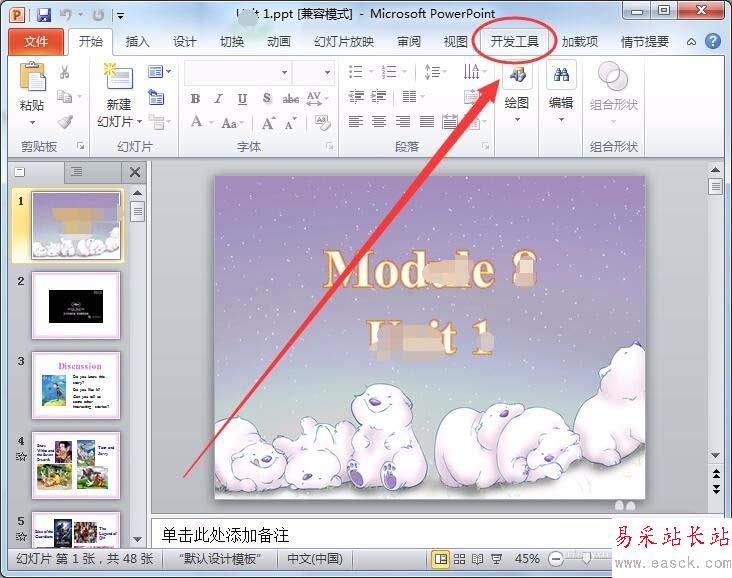Click the Copy icon
This screenshot has width=732, height=578.
point(64,97)
